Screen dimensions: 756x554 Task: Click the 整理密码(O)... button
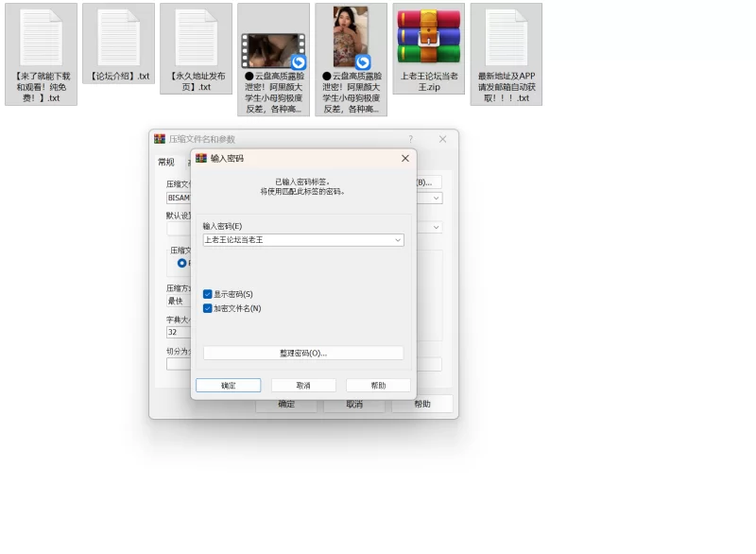pyautogui.click(x=302, y=353)
